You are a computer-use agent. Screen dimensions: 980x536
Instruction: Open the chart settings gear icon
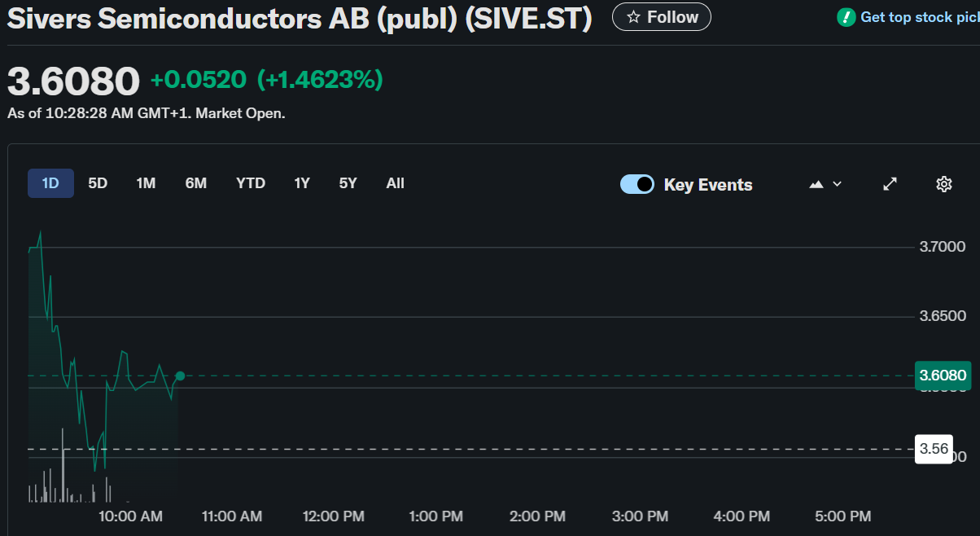(943, 184)
